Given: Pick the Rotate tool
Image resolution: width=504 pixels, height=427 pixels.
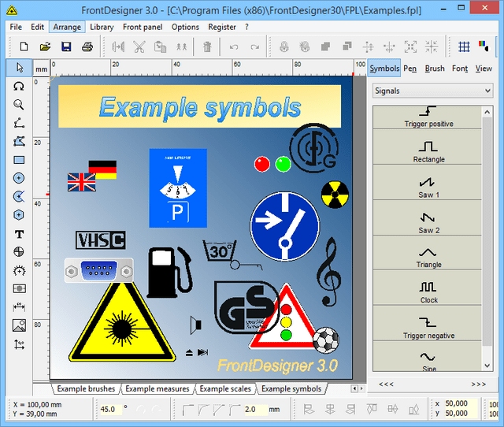Looking at the screenshot, I should pos(19,85).
